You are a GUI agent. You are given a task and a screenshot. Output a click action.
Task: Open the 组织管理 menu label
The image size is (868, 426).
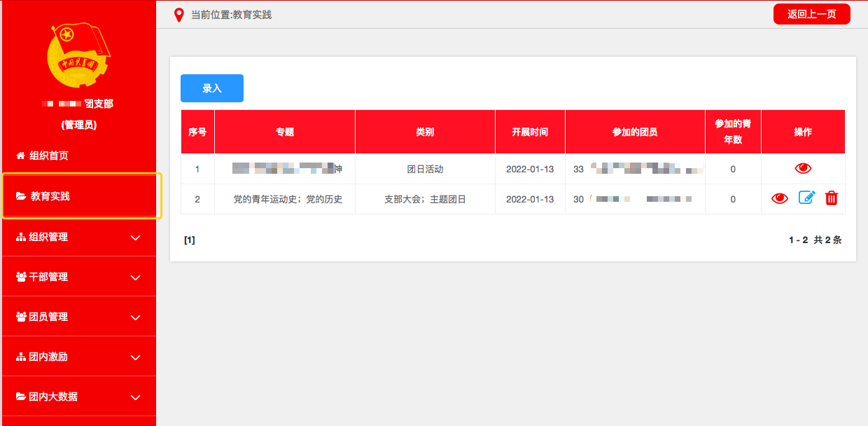click(48, 237)
